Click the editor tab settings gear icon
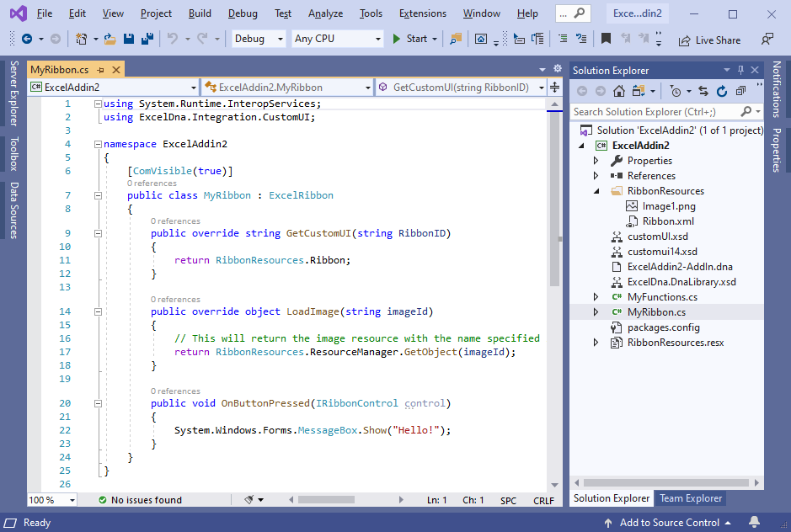 pos(558,68)
